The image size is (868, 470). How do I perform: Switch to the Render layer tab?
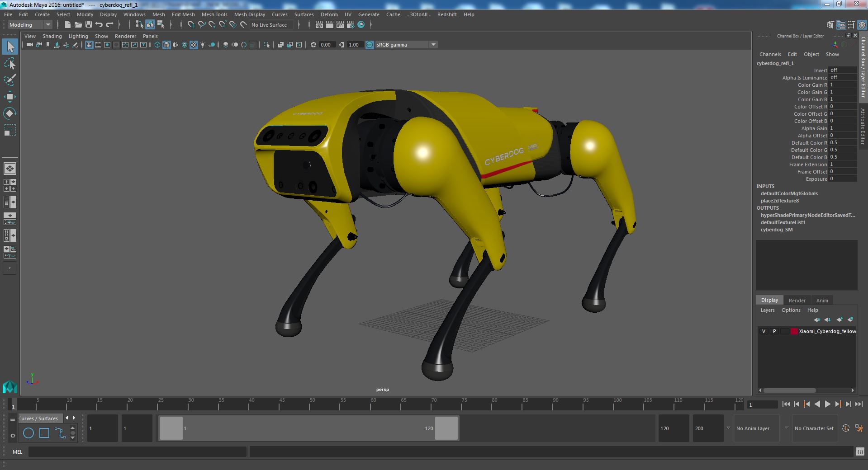[797, 301]
